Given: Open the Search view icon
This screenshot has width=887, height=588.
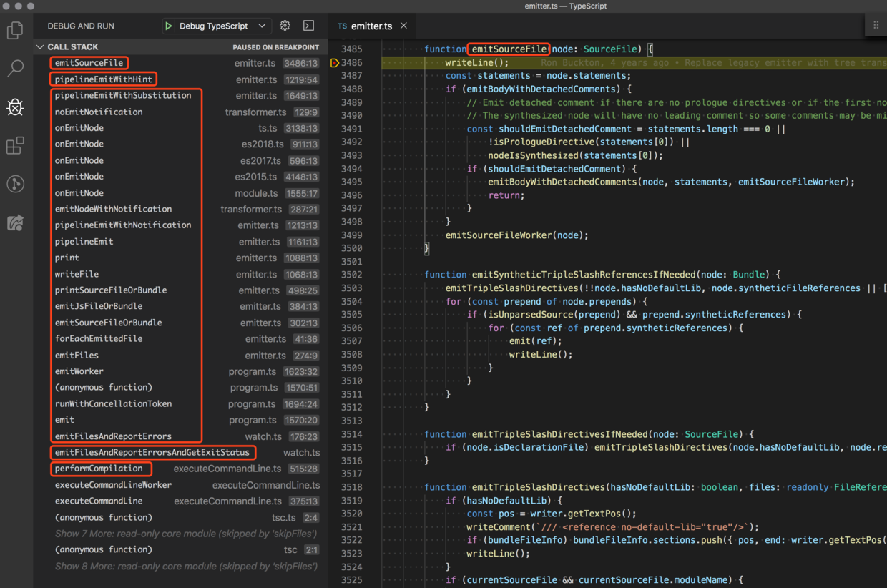Looking at the screenshot, I should click(15, 69).
